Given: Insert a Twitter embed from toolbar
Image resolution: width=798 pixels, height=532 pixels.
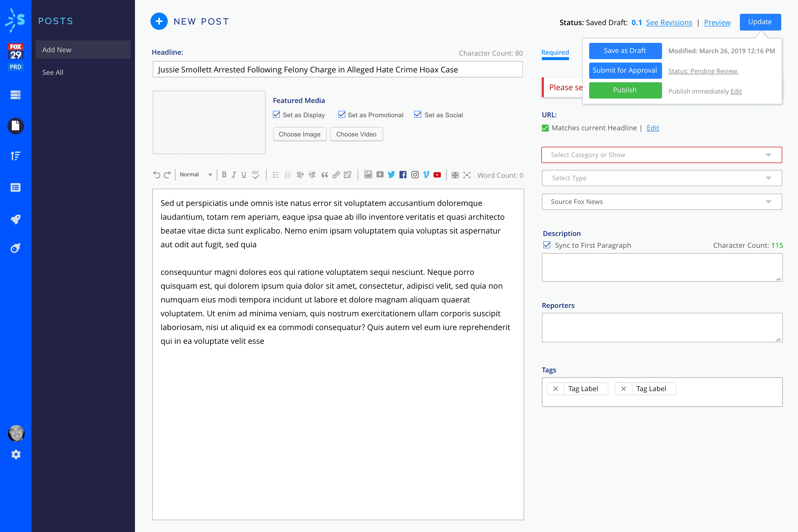Looking at the screenshot, I should 391,175.
